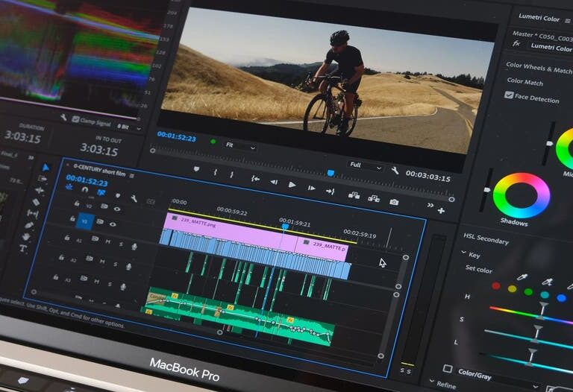Select the Type tool
573x392 pixels.
(24, 248)
